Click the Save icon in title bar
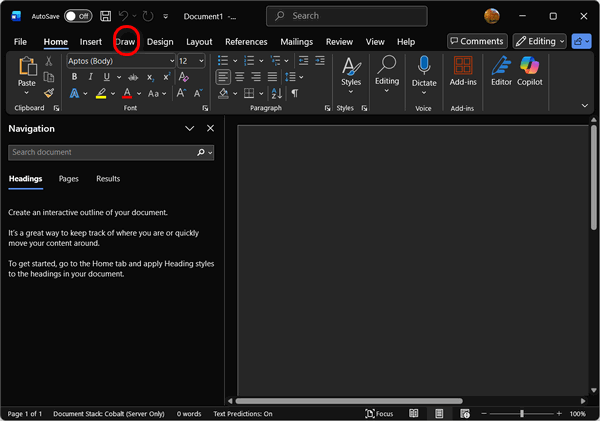The width and height of the screenshot is (600, 421). click(105, 16)
